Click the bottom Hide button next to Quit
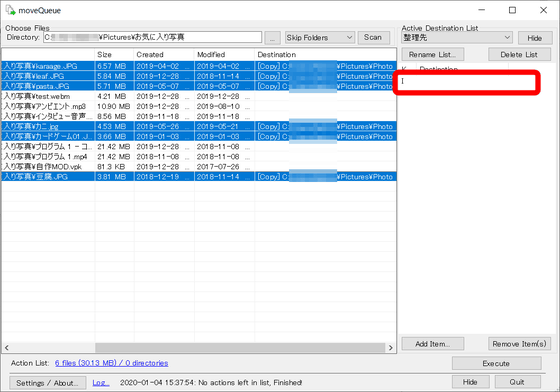This screenshot has width=560, height=392. tap(470, 382)
